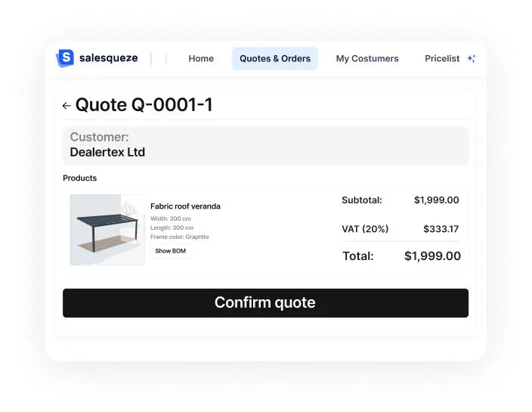Click the Products section label

[80, 178]
